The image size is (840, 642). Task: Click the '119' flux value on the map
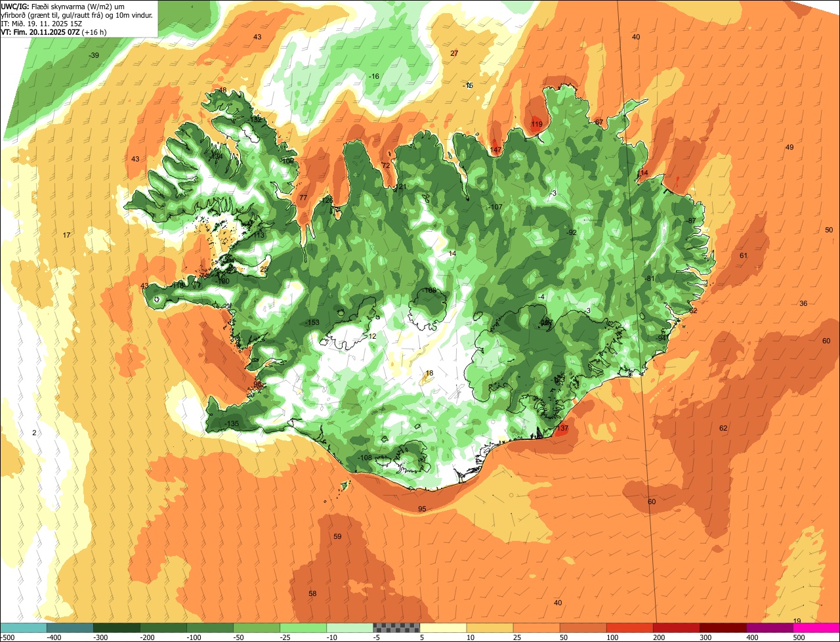pyautogui.click(x=537, y=124)
